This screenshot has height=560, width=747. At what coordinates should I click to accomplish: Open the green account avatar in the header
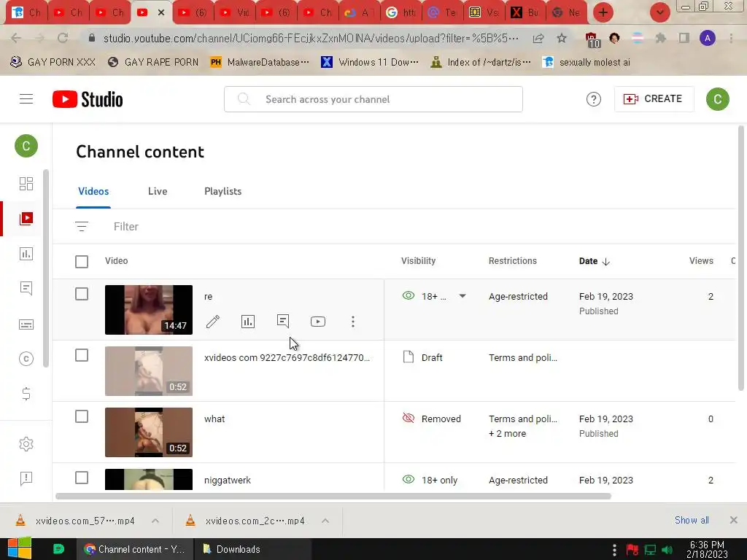coord(718,99)
